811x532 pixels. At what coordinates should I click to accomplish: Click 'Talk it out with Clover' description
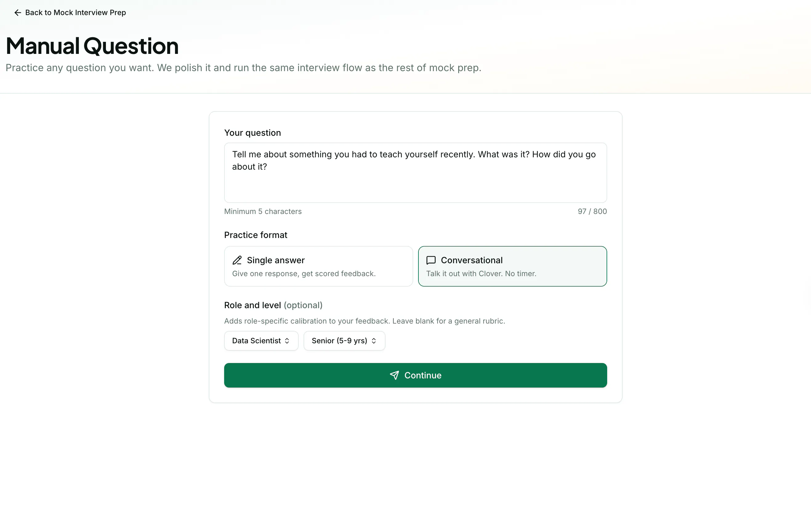click(x=481, y=274)
